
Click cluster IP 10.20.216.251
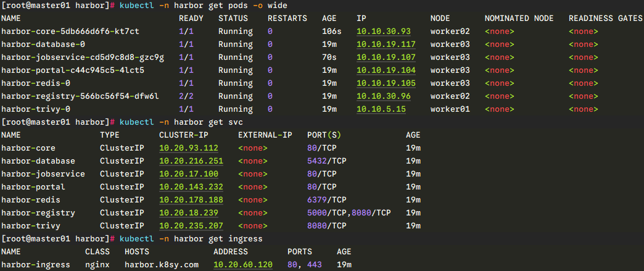[191, 161]
